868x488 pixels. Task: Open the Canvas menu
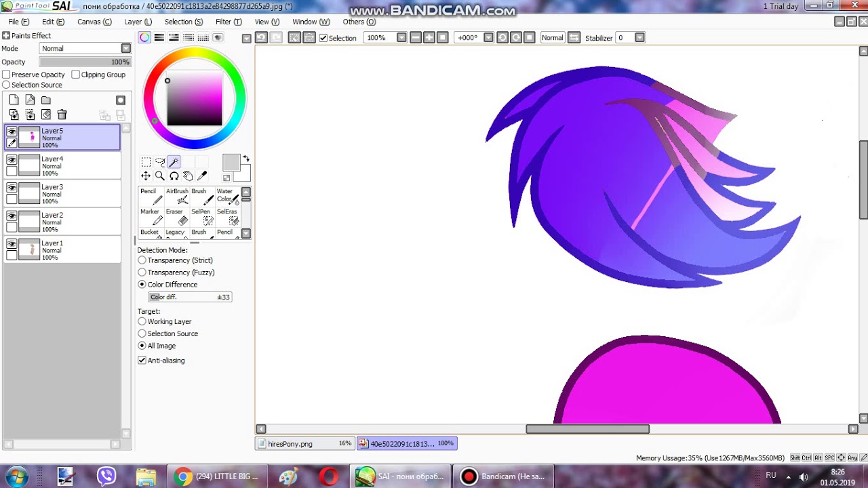click(x=94, y=22)
